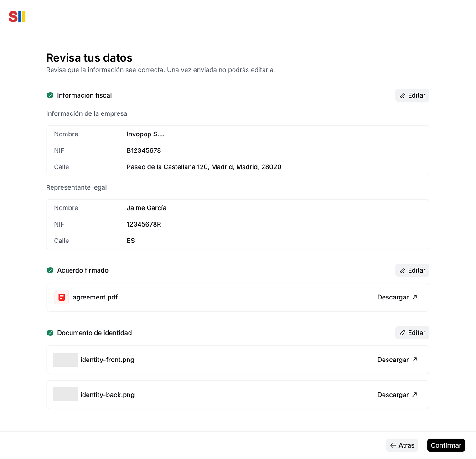
Task: Click the back arrow inside the Atras button
Action: pos(393,445)
